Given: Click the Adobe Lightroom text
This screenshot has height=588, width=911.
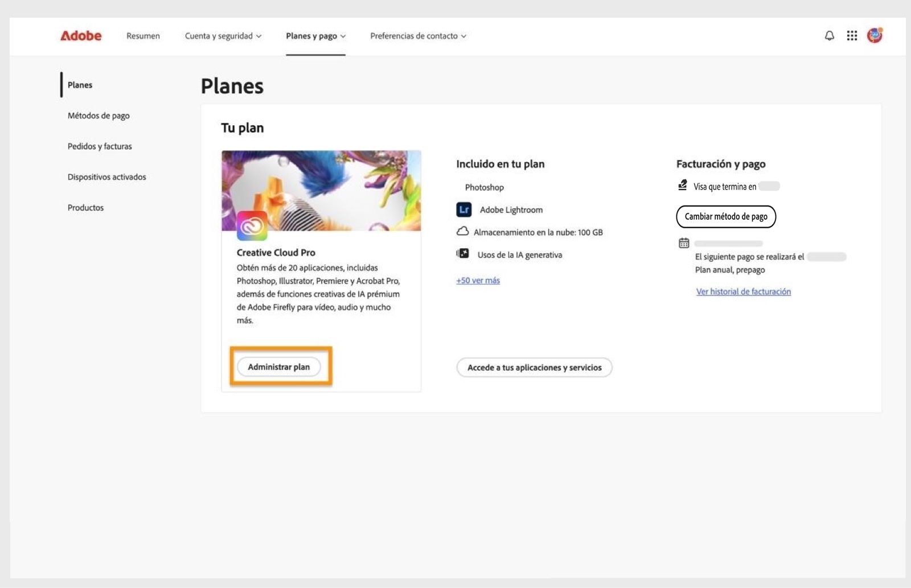Looking at the screenshot, I should coord(511,209).
